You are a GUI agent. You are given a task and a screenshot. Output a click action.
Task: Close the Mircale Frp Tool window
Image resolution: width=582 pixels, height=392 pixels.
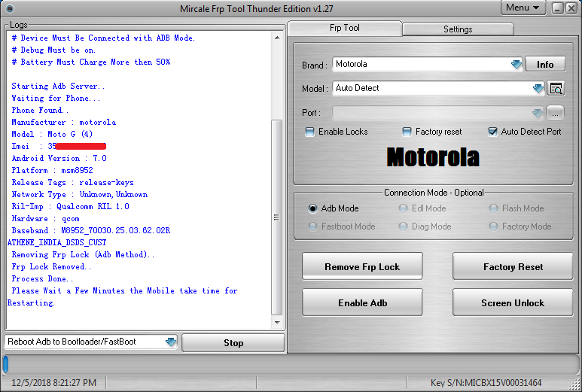(x=571, y=8)
